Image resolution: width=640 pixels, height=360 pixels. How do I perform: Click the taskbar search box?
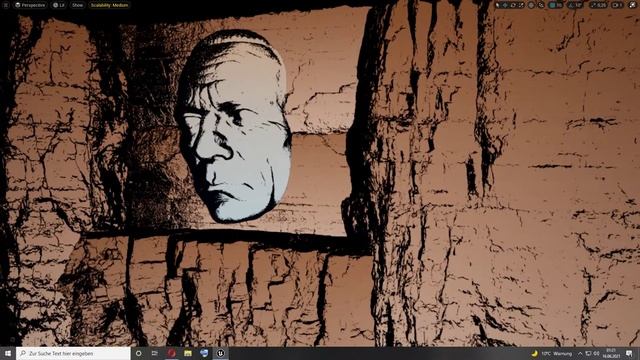pos(73,353)
